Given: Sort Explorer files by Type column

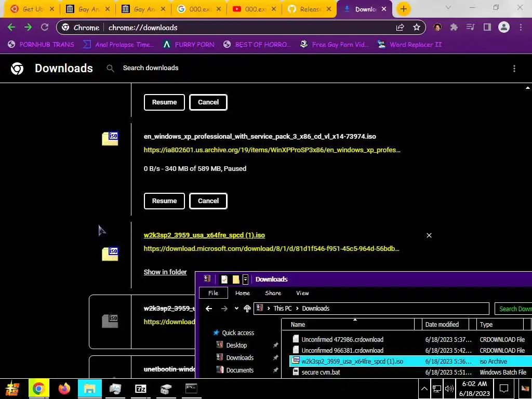Looking at the screenshot, I should pos(500,325).
